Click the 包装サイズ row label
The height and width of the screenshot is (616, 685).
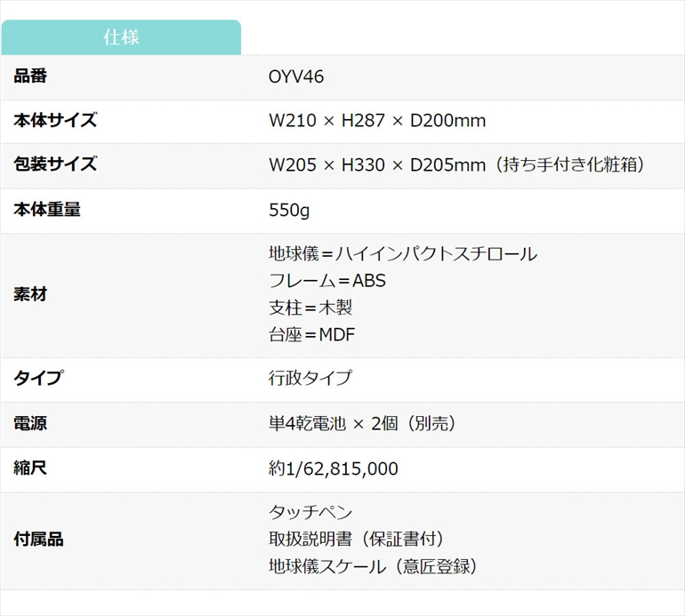pyautogui.click(x=55, y=164)
